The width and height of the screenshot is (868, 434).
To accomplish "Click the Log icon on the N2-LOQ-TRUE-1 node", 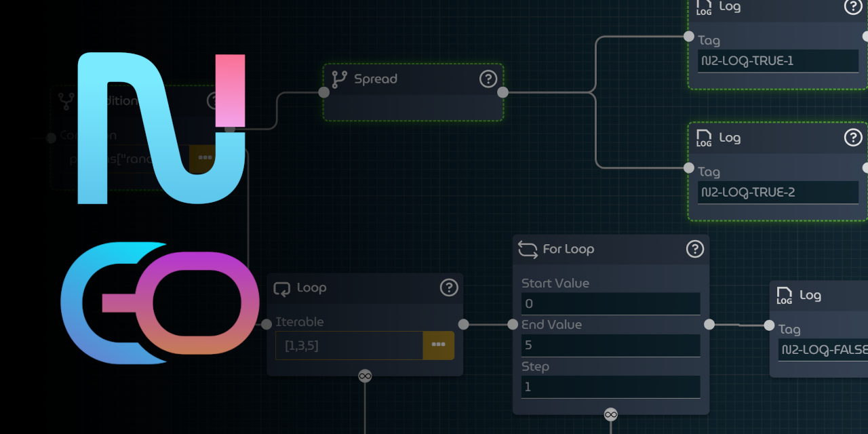I will pyautogui.click(x=703, y=8).
